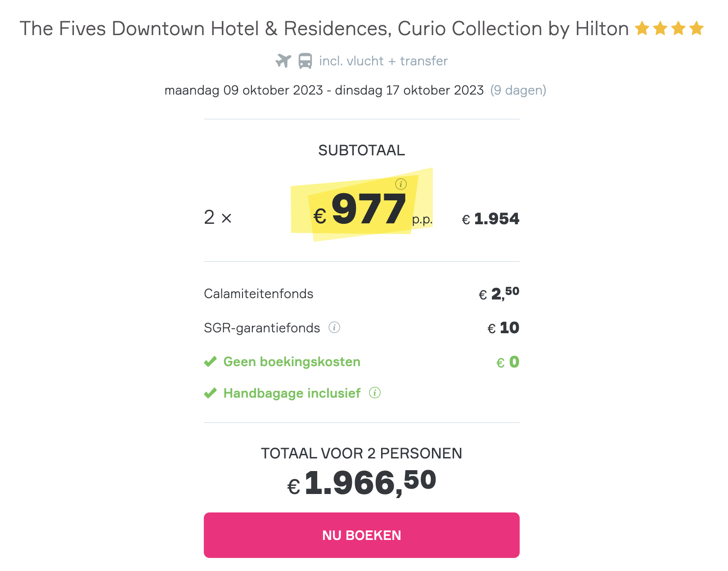This screenshot has height=571, width=728.
Task: Click the bus transfer icon
Action: pyautogui.click(x=305, y=61)
